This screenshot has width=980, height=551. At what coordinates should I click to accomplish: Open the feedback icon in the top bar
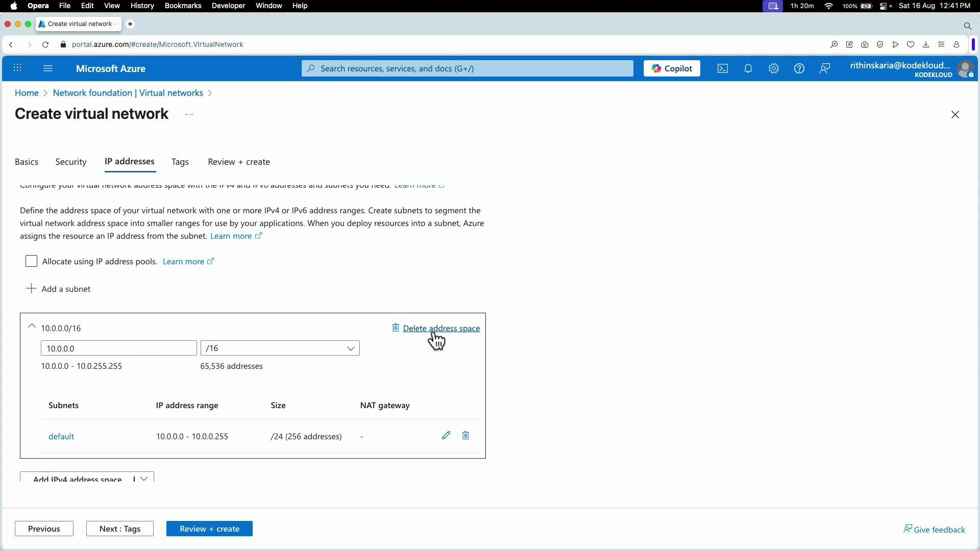pos(825,68)
